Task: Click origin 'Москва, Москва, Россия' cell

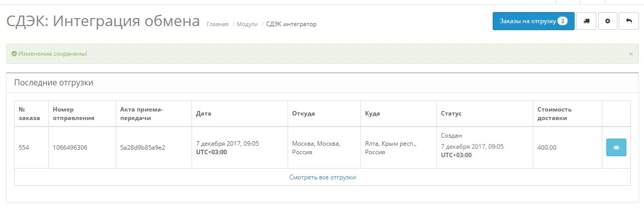Action: (324, 148)
